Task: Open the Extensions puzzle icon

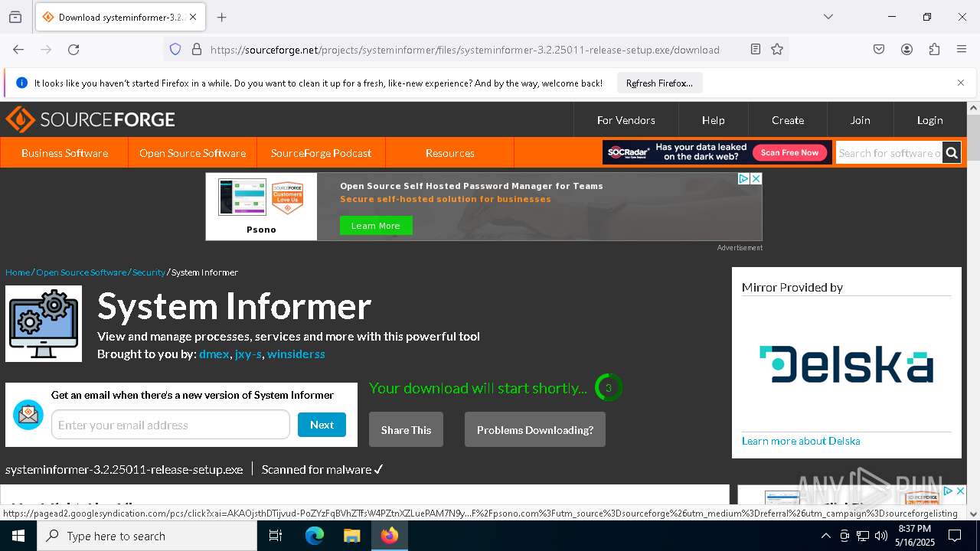Action: click(x=934, y=49)
